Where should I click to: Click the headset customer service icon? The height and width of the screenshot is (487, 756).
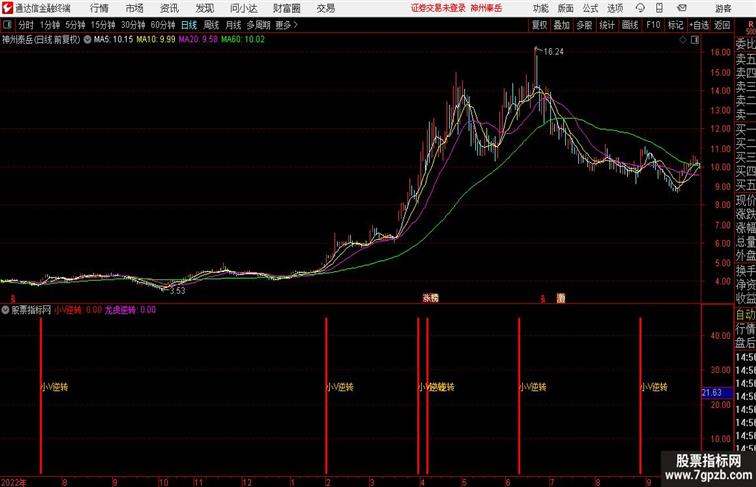(640, 8)
